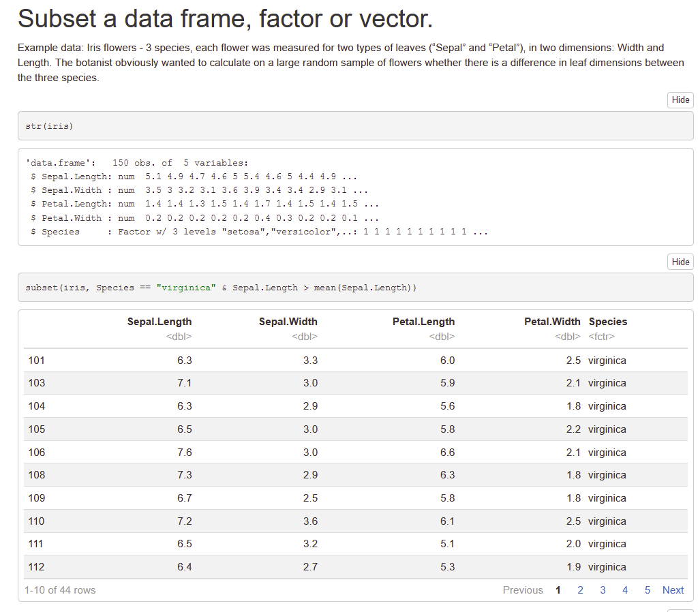700x612 pixels.
Task: Click the Sepal.Width column header
Action: 288,322
